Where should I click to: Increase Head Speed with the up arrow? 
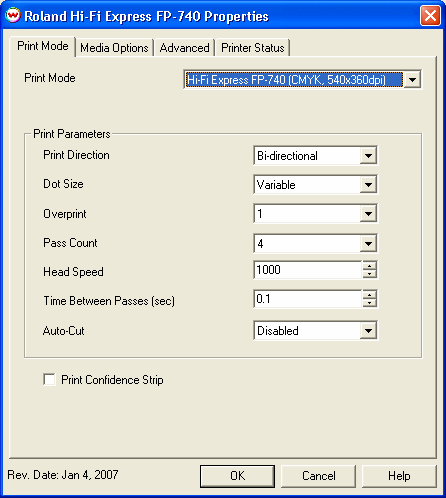coord(369,266)
